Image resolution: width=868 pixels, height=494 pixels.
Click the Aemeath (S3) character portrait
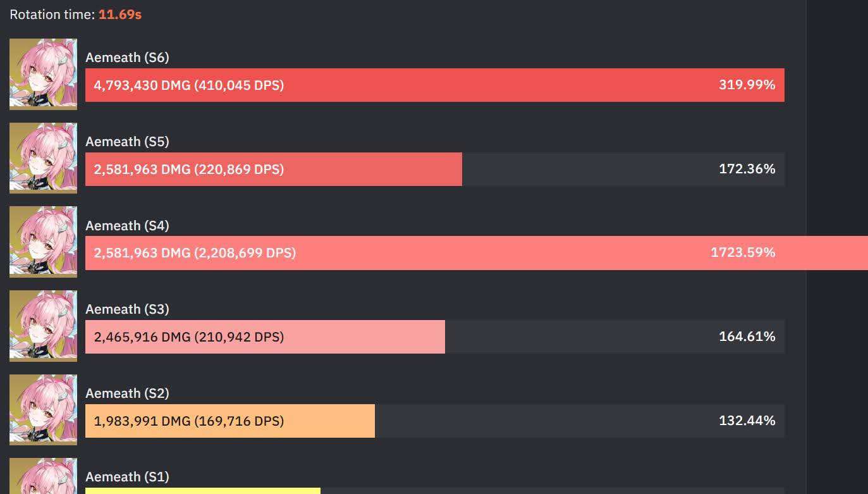pos(43,326)
